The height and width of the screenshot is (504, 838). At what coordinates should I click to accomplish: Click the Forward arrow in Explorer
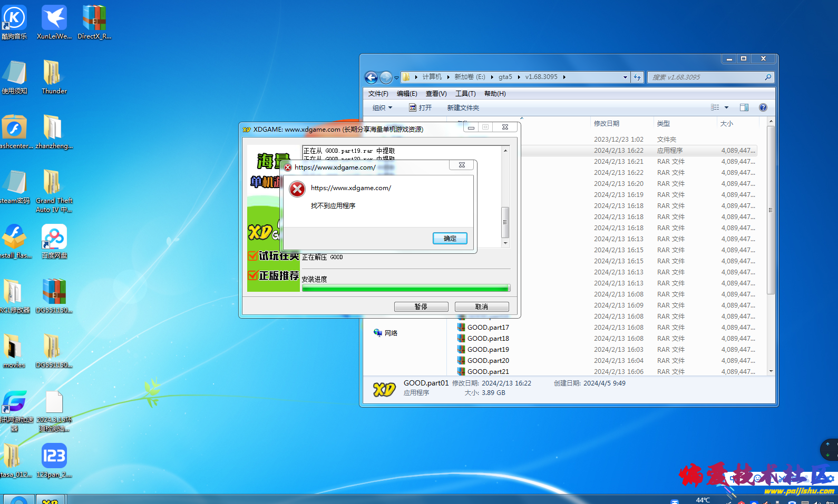(386, 77)
